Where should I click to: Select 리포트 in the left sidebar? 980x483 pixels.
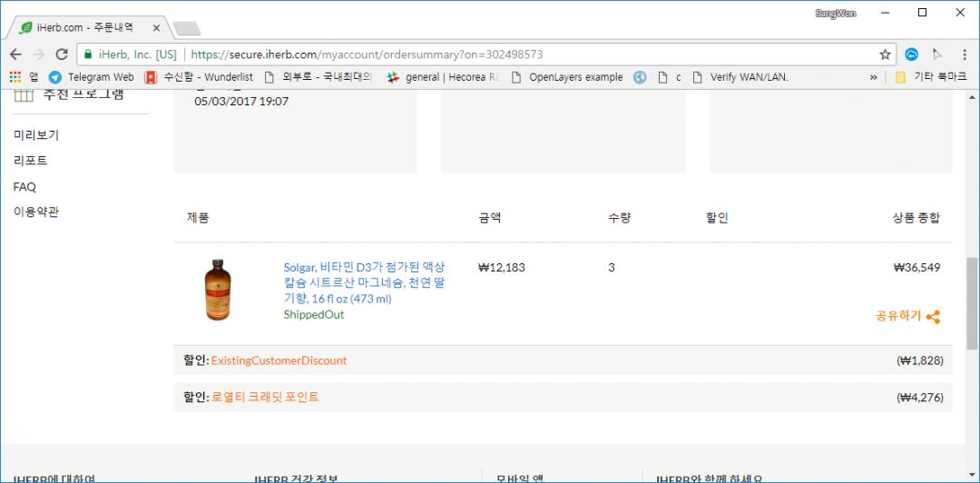point(31,161)
